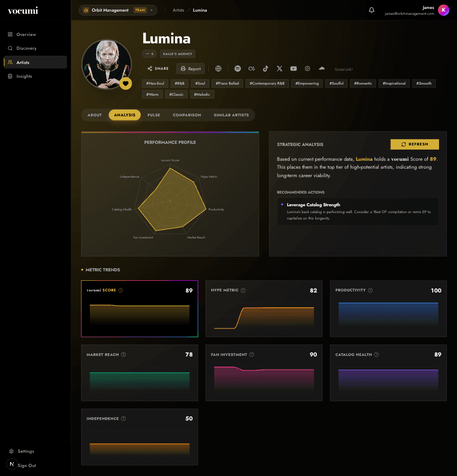Open the Catalog Health help icon
This screenshot has width=457, height=476.
(376, 354)
